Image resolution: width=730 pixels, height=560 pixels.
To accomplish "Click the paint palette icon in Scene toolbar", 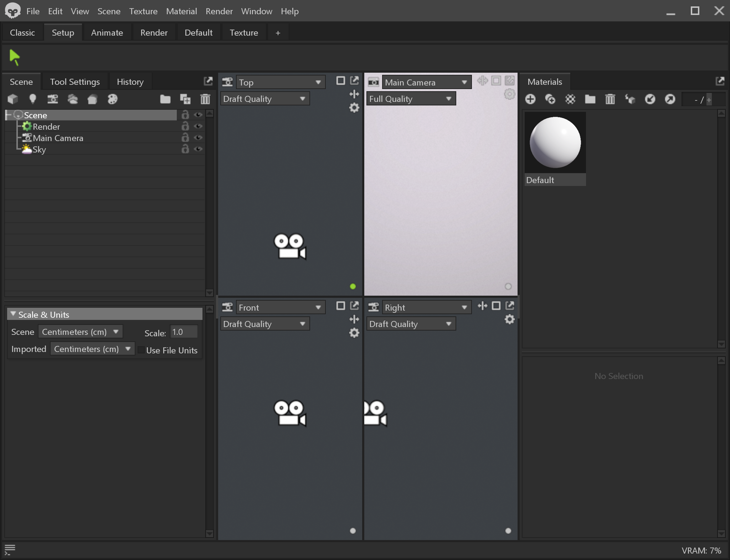I will pos(113,99).
